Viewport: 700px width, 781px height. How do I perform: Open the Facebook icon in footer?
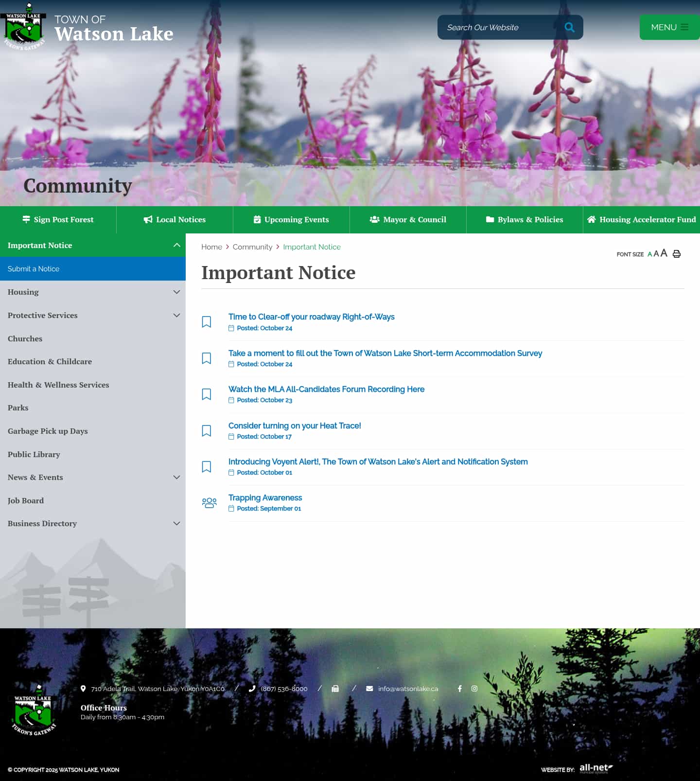click(x=459, y=689)
